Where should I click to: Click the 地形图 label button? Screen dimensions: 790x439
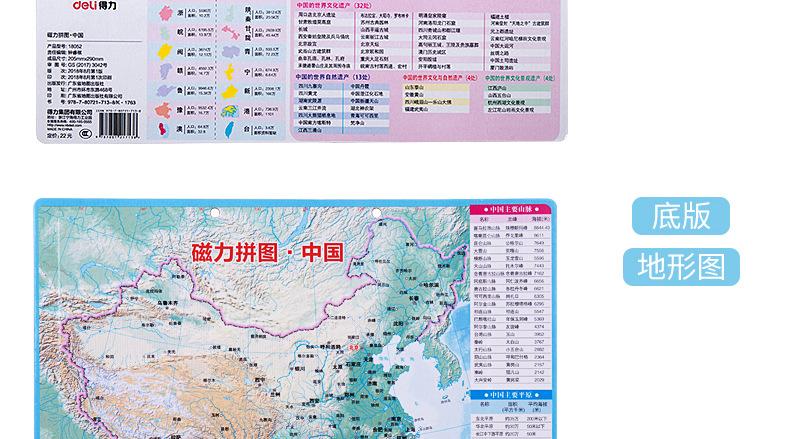tap(681, 267)
